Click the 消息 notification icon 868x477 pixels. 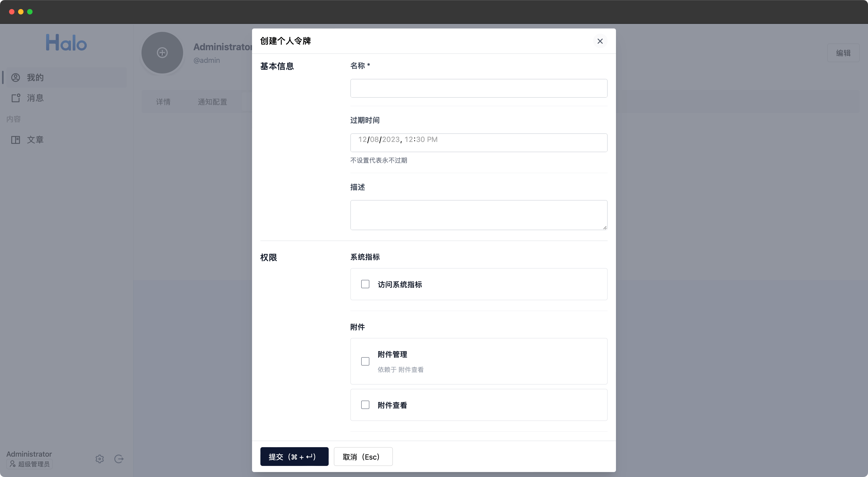(16, 98)
